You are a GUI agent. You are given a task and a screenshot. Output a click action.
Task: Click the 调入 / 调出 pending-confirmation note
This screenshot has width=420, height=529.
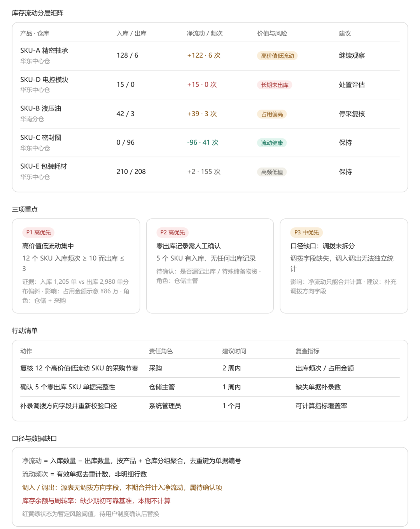coord(122,487)
